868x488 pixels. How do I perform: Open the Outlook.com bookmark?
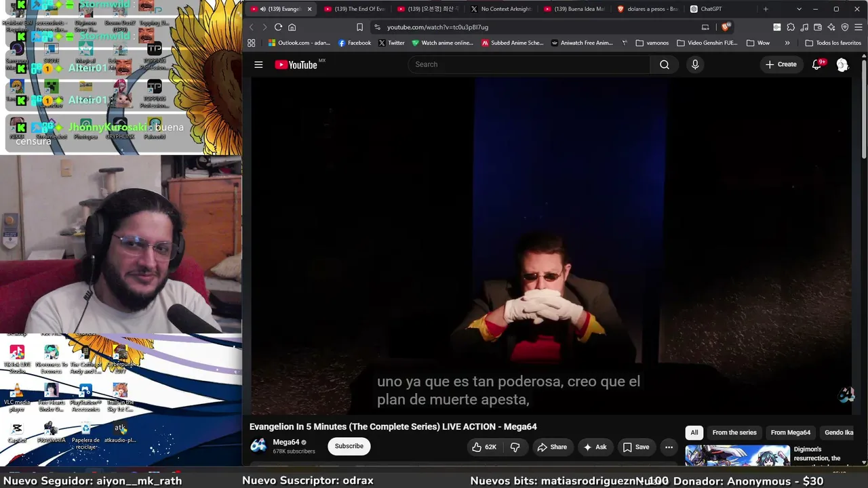pos(299,43)
